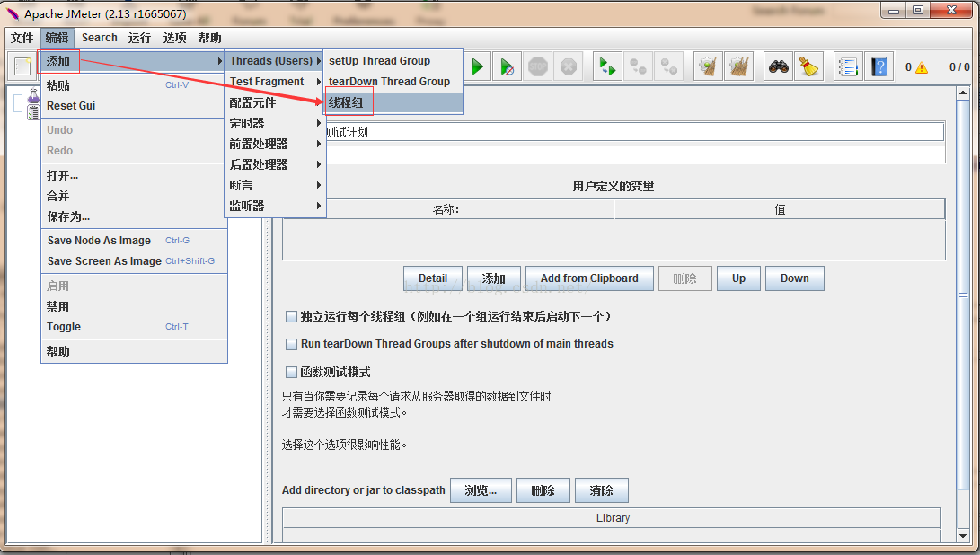Open the 运行 menu

pos(139,38)
